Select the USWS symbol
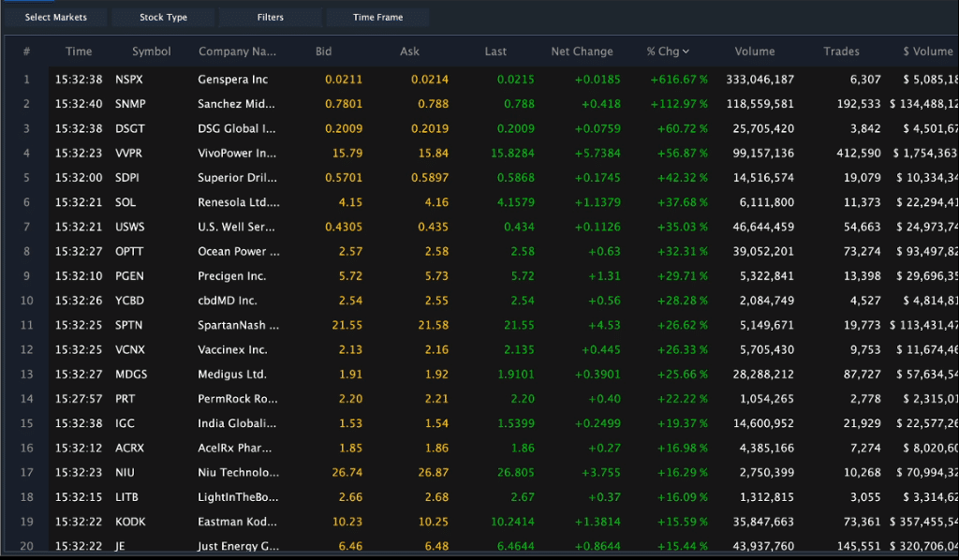Image resolution: width=959 pixels, height=560 pixels. (130, 227)
